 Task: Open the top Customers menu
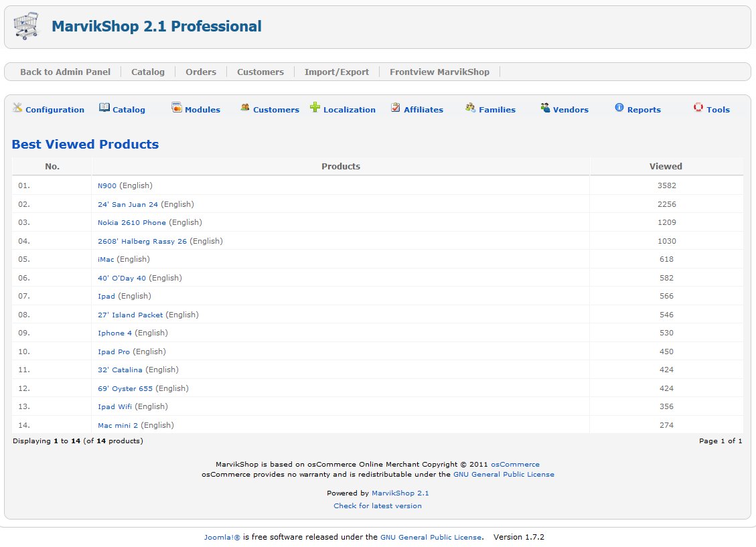[x=260, y=72]
